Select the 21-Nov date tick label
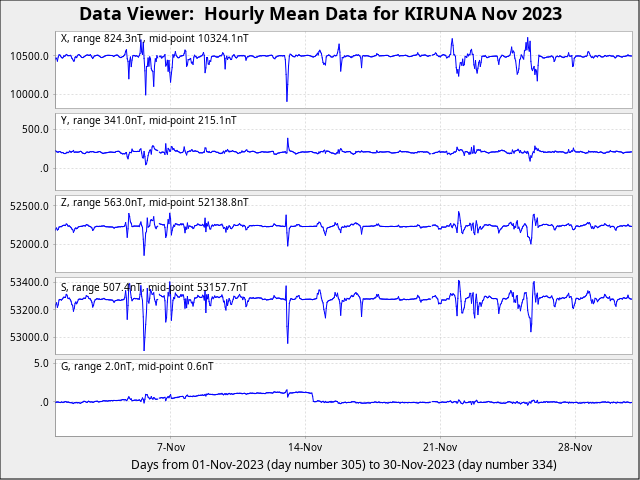The image size is (640, 480). pyautogui.click(x=440, y=447)
